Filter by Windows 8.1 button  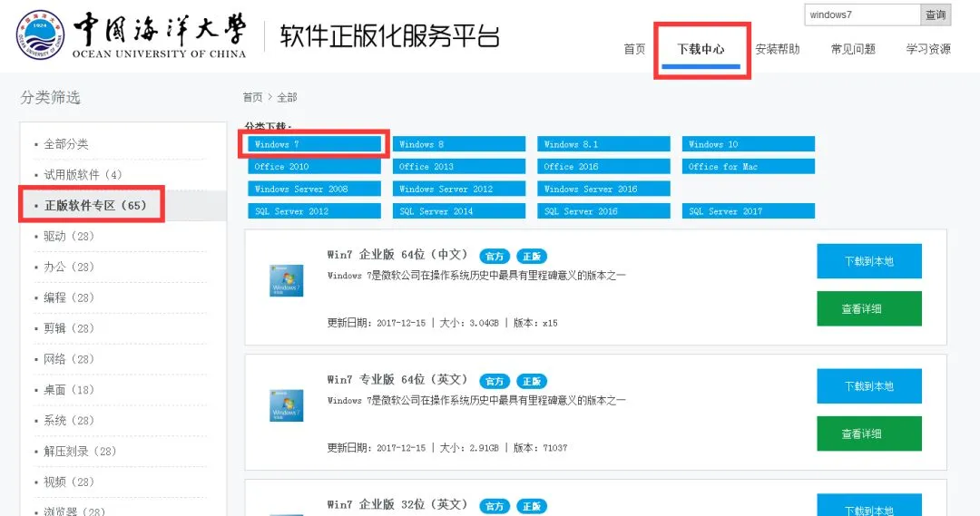(x=603, y=144)
